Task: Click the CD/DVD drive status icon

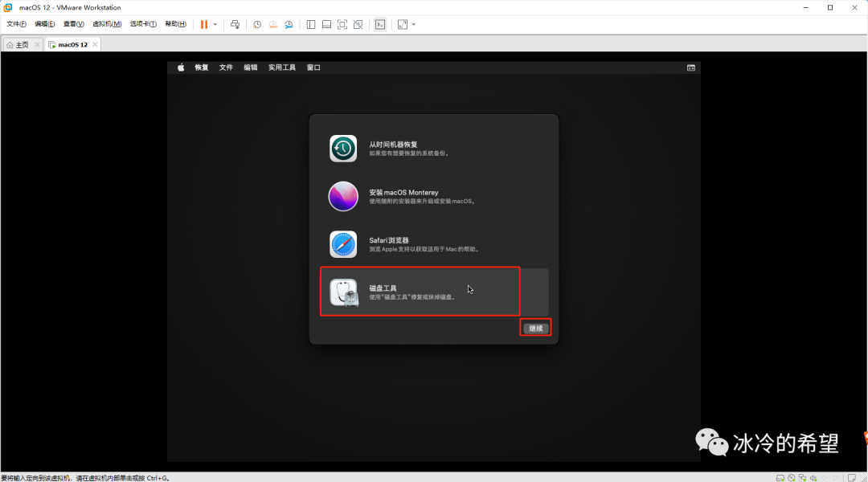Action: click(791, 478)
